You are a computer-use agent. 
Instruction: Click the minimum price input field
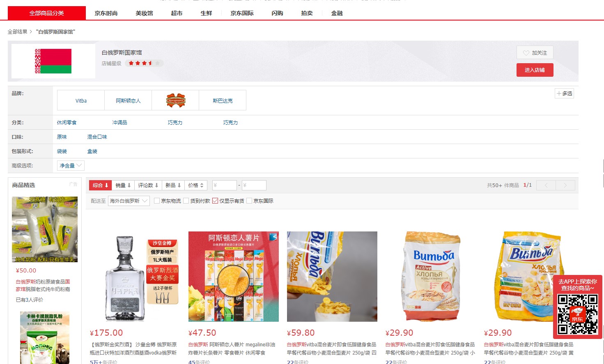[224, 185]
